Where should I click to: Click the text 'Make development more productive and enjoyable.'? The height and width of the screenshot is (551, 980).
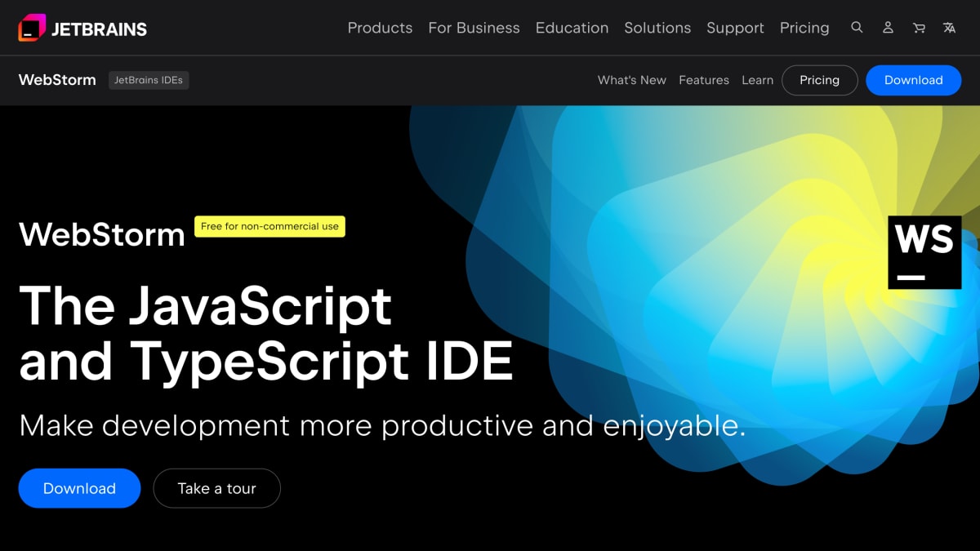pyautogui.click(x=382, y=425)
